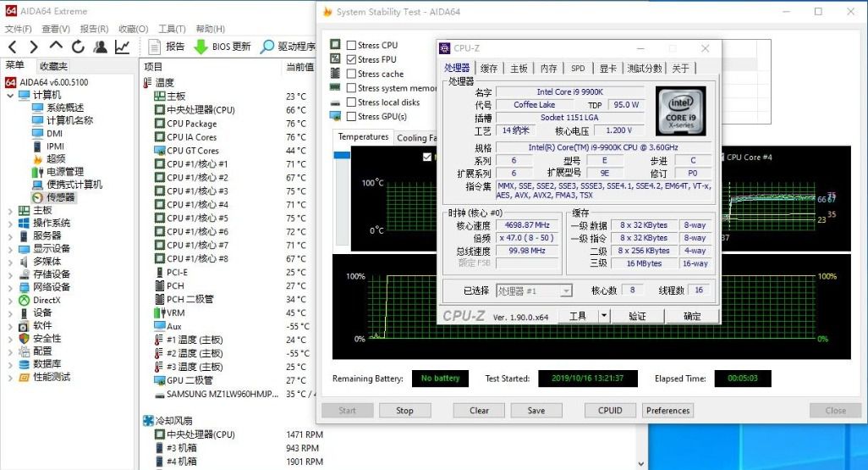Expand the 主板 node in sidebar tree
Image resolution: width=868 pixels, height=470 pixels.
10,210
